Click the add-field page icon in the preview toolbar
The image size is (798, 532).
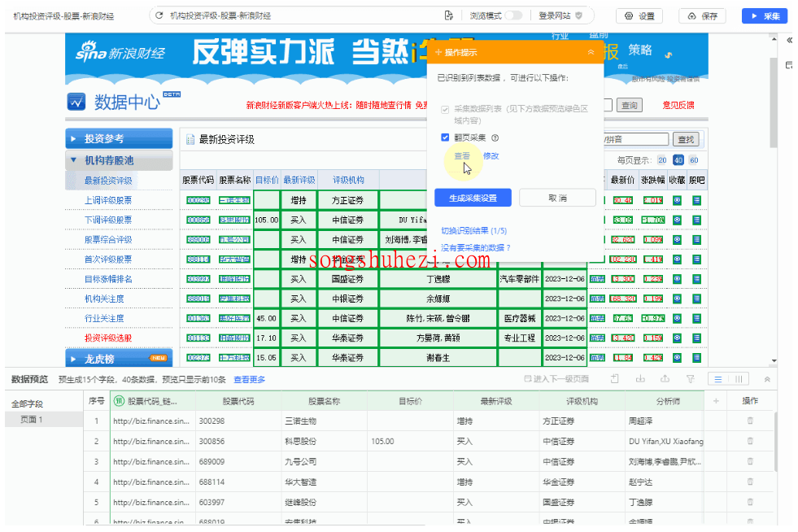coord(615,379)
